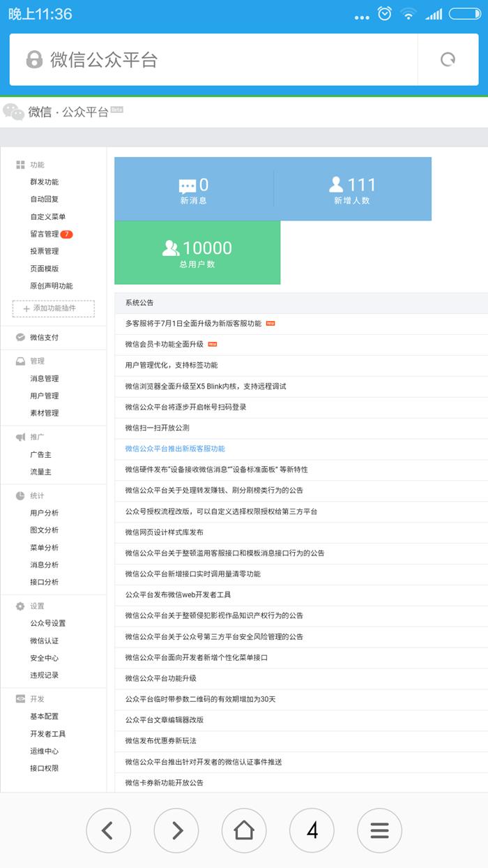This screenshot has height=868, width=488.
Task: Open 留言管理 in sidebar
Action: (44, 234)
